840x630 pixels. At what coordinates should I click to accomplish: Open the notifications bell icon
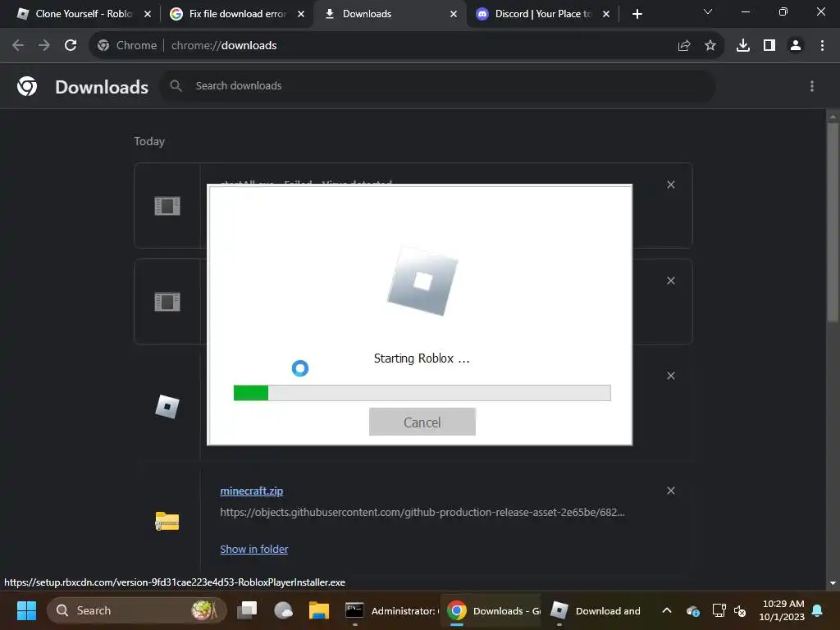point(818,610)
